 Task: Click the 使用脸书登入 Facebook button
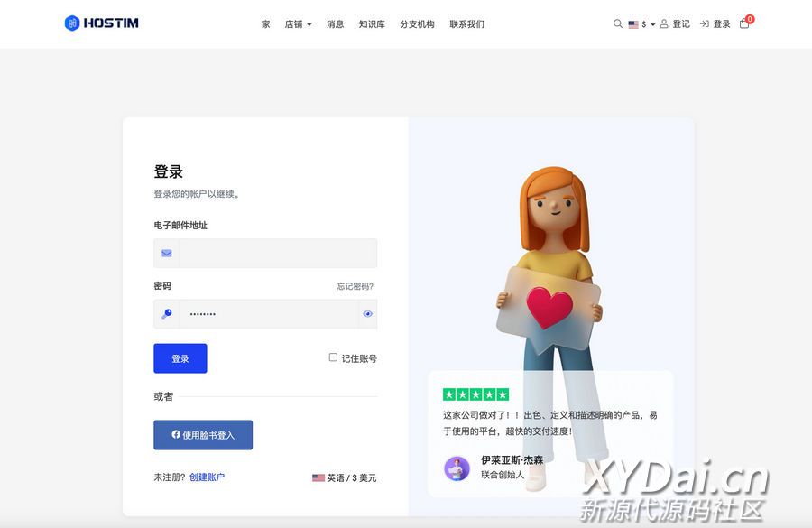[203, 435]
